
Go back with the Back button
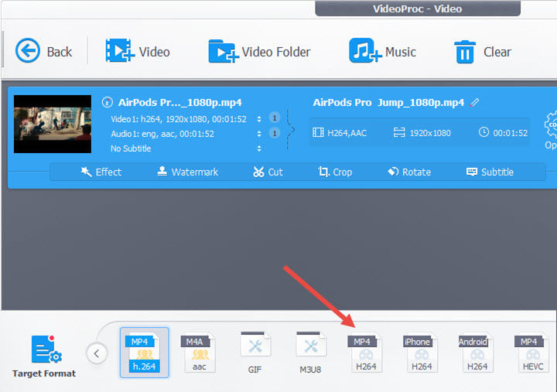[43, 51]
